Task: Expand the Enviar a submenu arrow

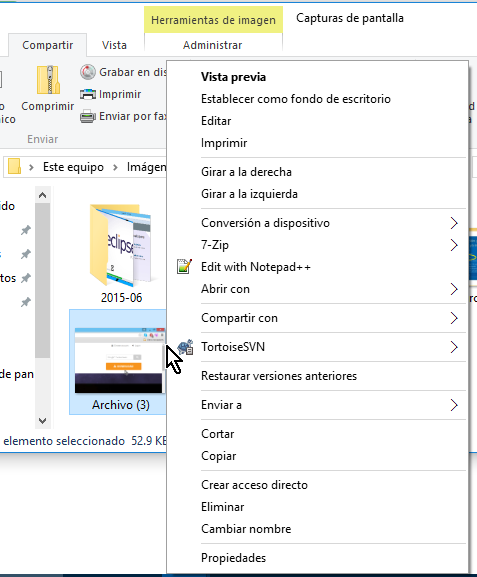Action: click(x=454, y=405)
